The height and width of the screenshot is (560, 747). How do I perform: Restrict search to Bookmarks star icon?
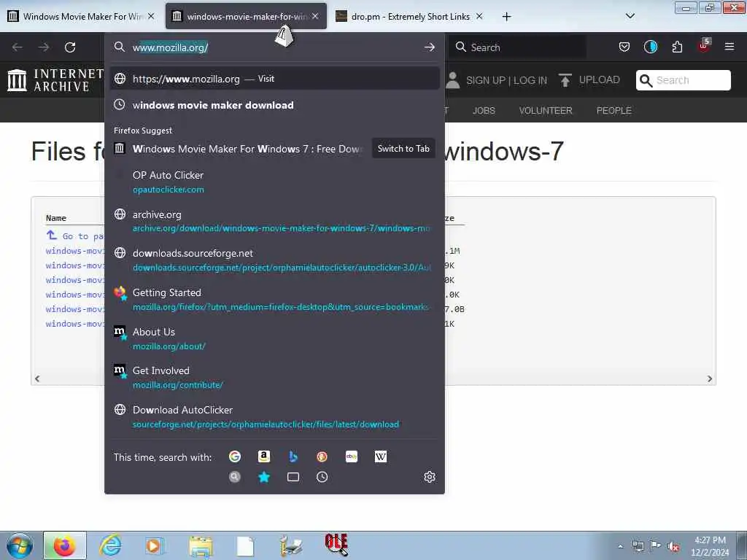[x=264, y=477]
